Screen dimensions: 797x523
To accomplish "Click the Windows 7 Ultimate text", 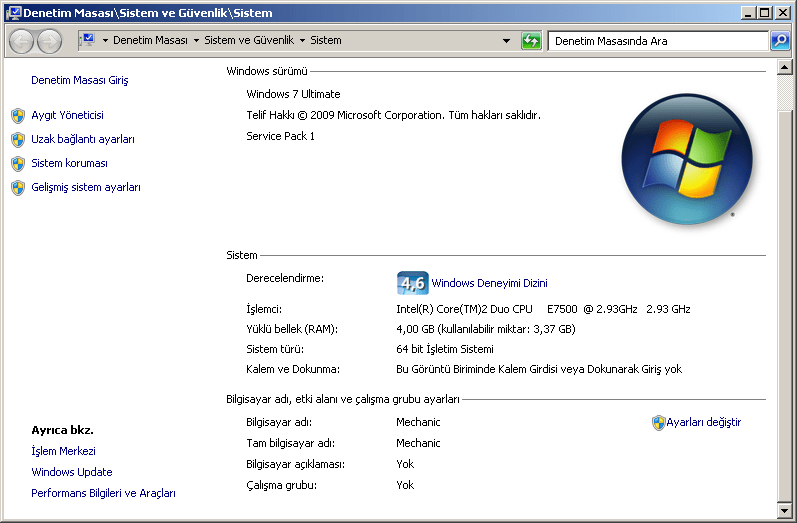I will (x=293, y=94).
